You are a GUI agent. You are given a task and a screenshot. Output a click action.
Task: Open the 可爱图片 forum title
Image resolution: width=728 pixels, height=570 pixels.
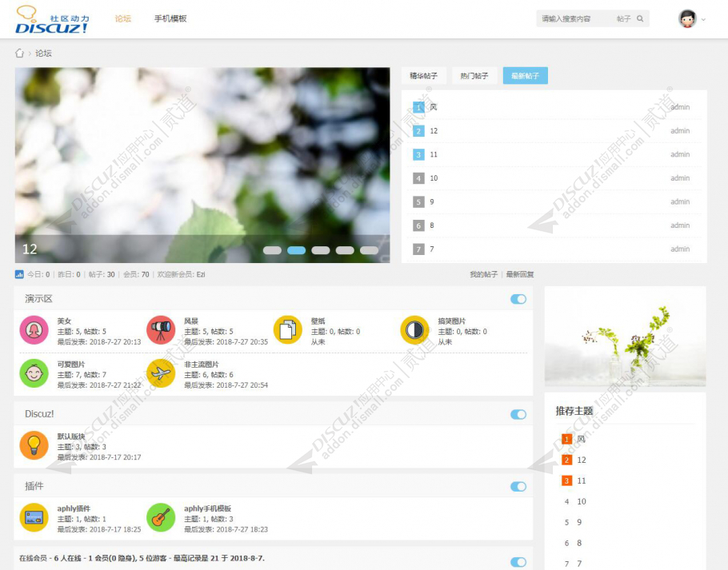tap(71, 365)
